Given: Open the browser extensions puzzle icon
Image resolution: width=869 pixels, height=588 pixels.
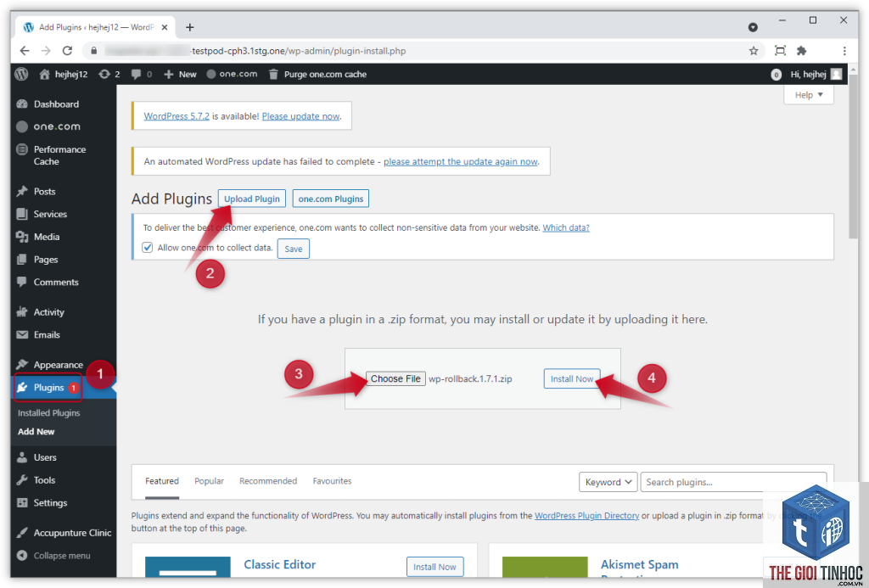Looking at the screenshot, I should (801, 51).
